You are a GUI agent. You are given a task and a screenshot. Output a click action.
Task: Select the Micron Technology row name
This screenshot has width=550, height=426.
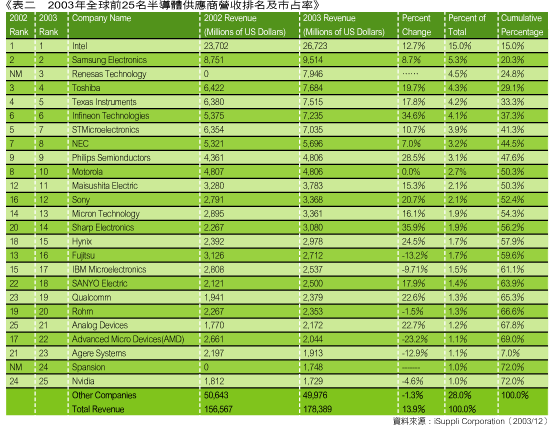click(x=106, y=213)
